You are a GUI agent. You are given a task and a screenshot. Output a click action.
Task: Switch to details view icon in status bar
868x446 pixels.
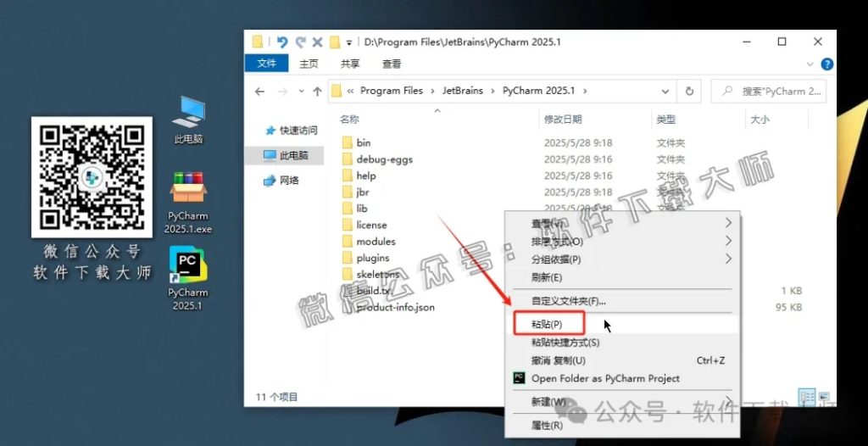click(807, 397)
